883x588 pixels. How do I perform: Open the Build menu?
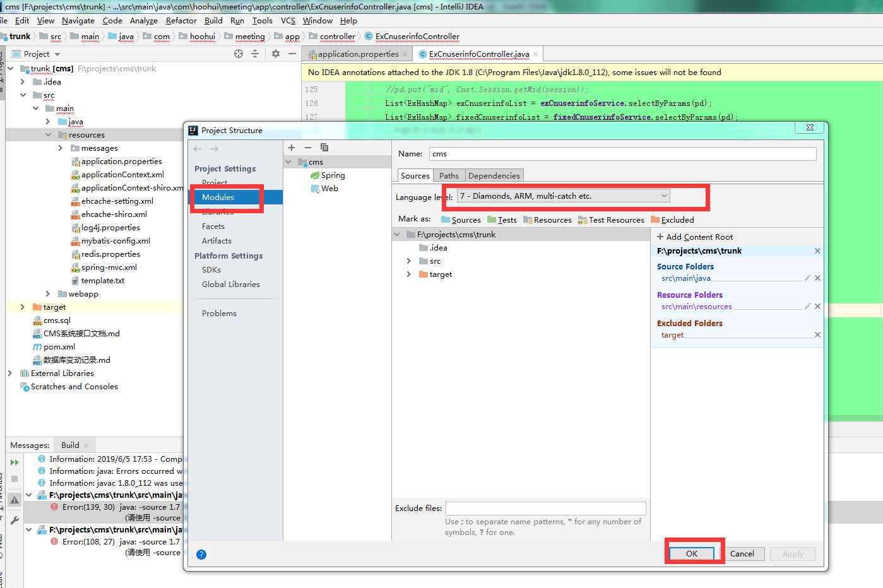click(x=213, y=21)
